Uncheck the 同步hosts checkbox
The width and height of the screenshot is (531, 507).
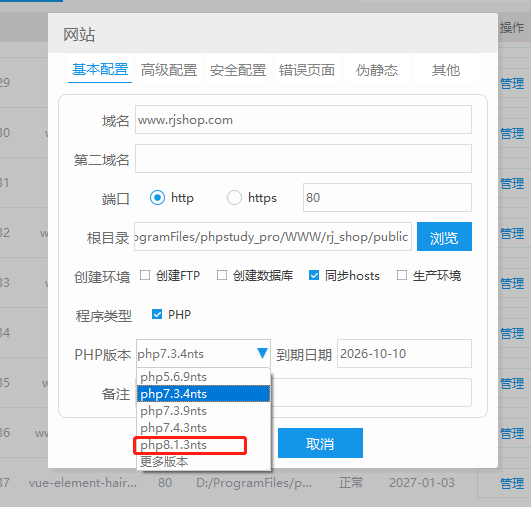tap(314, 275)
